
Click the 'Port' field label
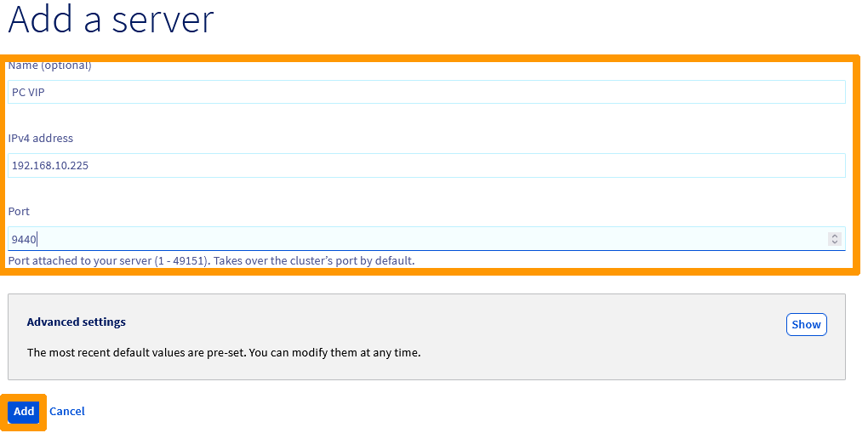click(x=19, y=211)
